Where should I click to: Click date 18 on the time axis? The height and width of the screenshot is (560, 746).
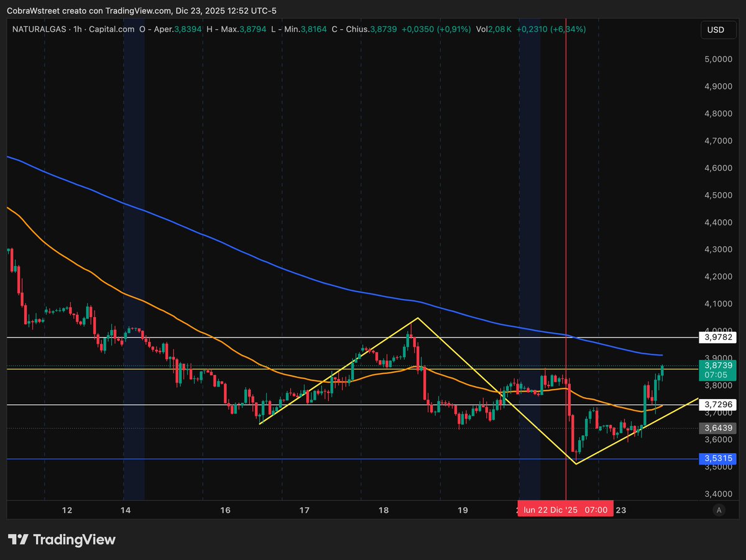pyautogui.click(x=384, y=510)
